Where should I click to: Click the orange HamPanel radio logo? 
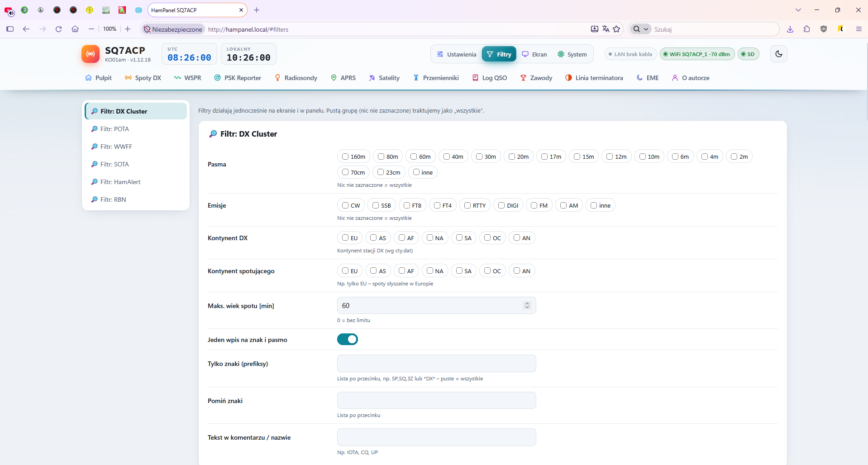point(91,54)
